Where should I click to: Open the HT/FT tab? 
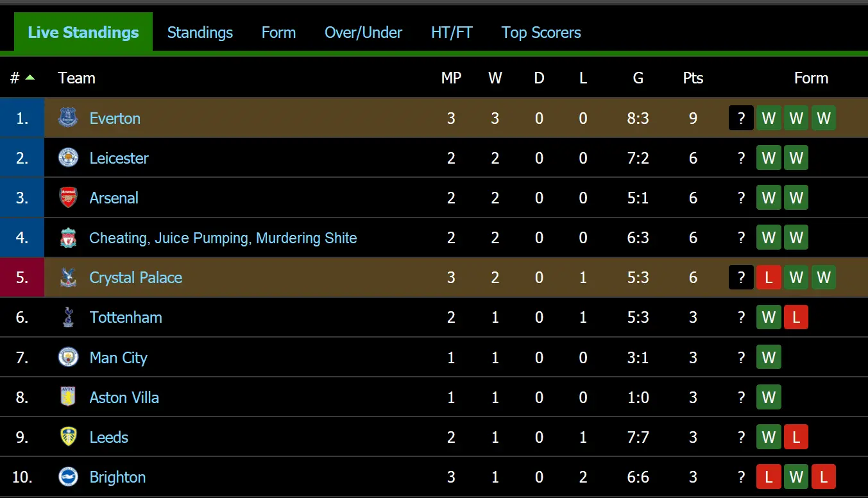pos(452,33)
